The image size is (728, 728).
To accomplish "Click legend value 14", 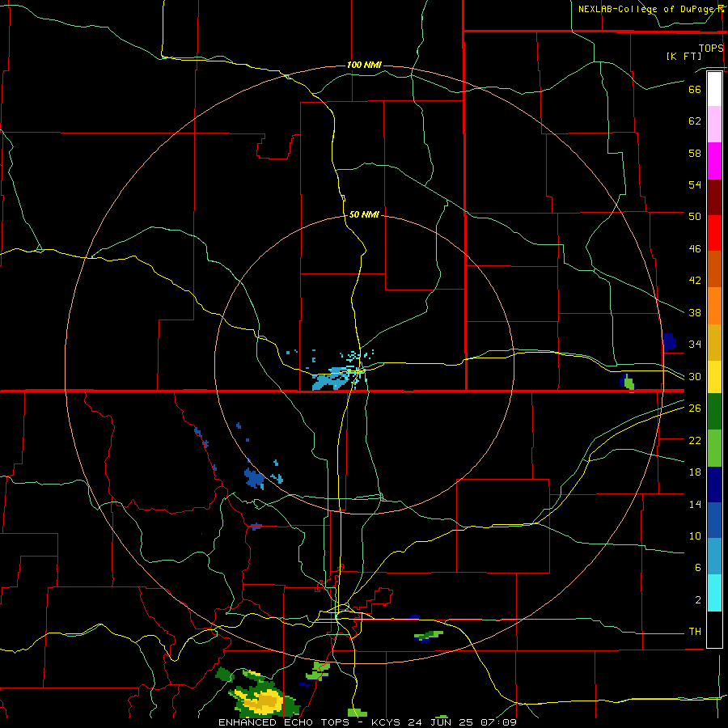I will click(695, 504).
